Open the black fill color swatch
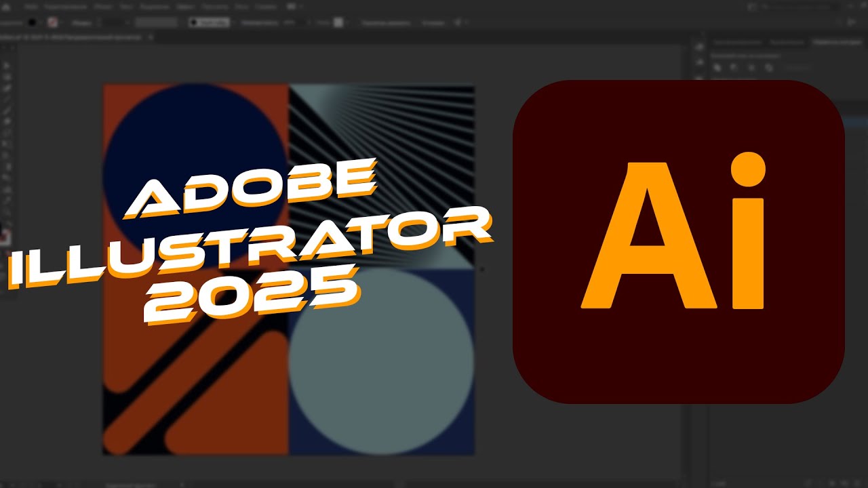Screen dimensions: 868x488 coord(32,22)
